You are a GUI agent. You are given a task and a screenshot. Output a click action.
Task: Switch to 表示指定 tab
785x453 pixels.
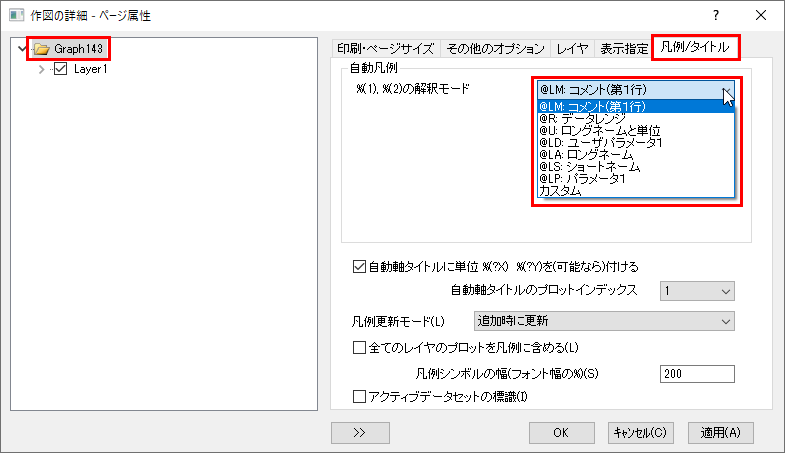pos(624,49)
